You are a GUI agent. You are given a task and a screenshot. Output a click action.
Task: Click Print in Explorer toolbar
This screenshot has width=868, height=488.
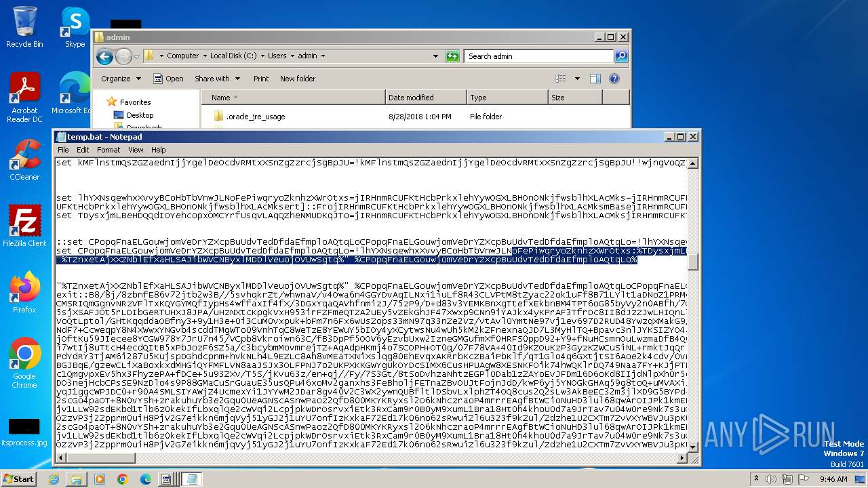point(261,79)
